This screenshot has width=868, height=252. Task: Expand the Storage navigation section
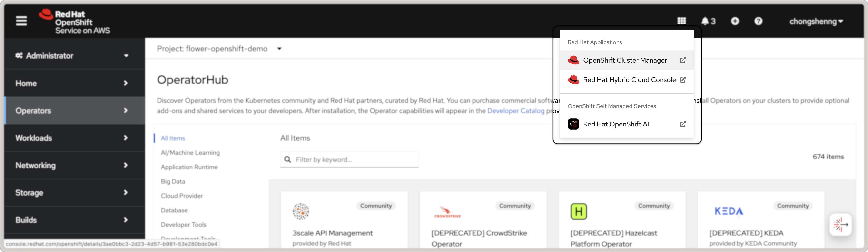72,193
